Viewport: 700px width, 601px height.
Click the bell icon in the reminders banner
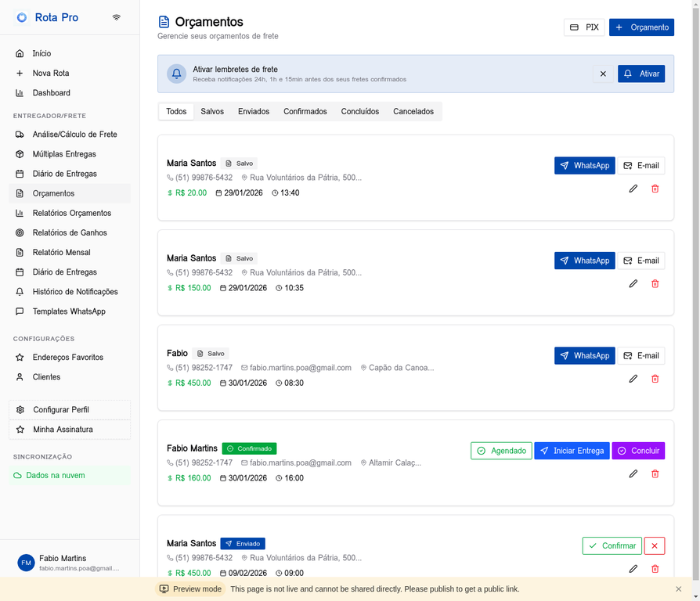click(177, 74)
